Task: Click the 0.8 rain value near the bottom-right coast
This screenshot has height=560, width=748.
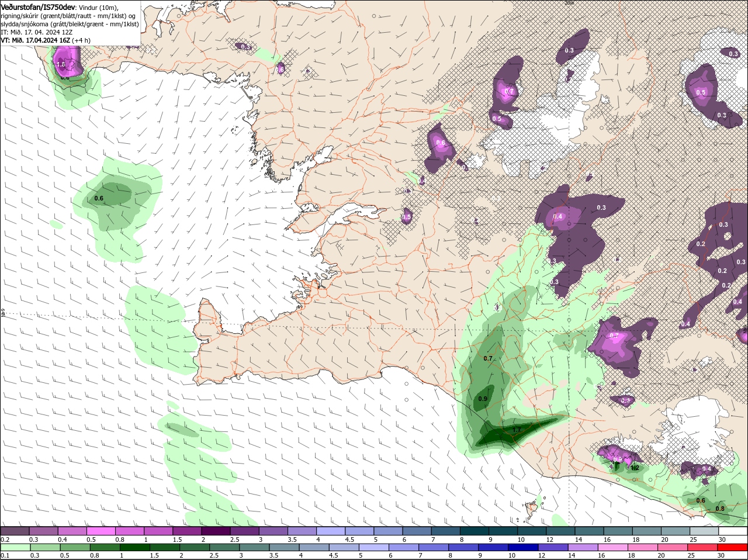Action: tap(720, 509)
